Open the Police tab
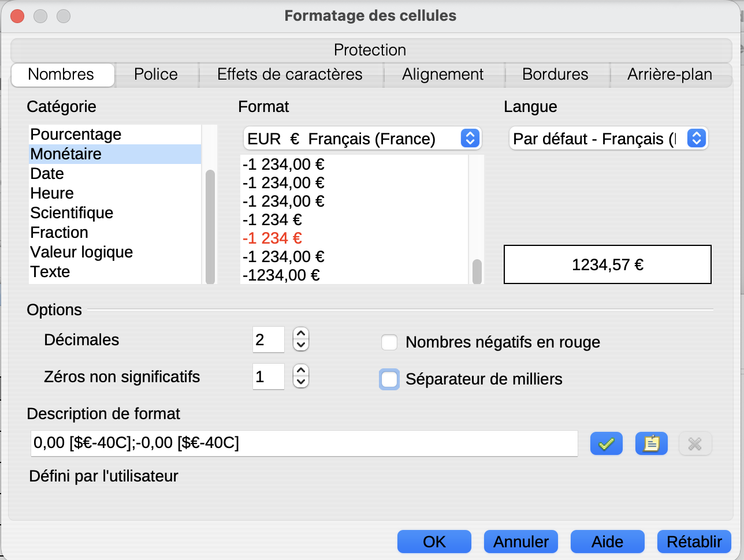The height and width of the screenshot is (560, 744). [x=156, y=74]
